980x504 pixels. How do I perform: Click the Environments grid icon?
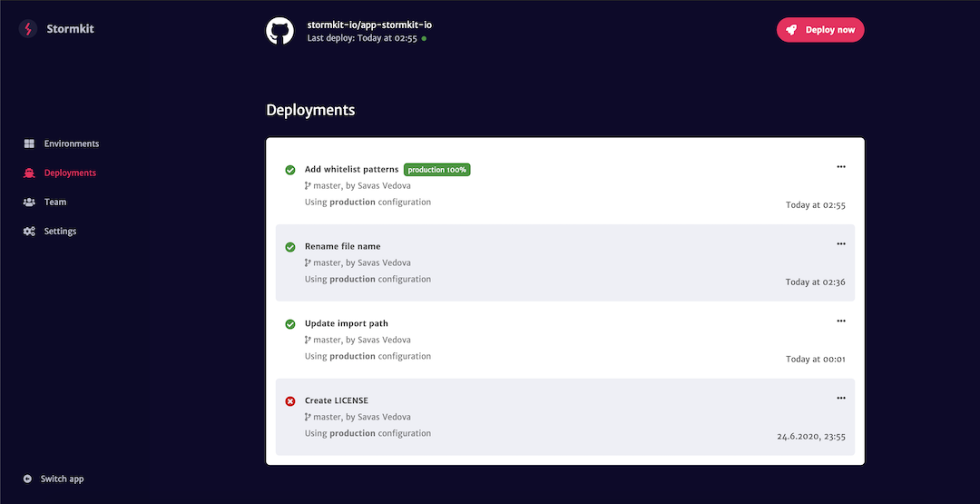point(29,143)
